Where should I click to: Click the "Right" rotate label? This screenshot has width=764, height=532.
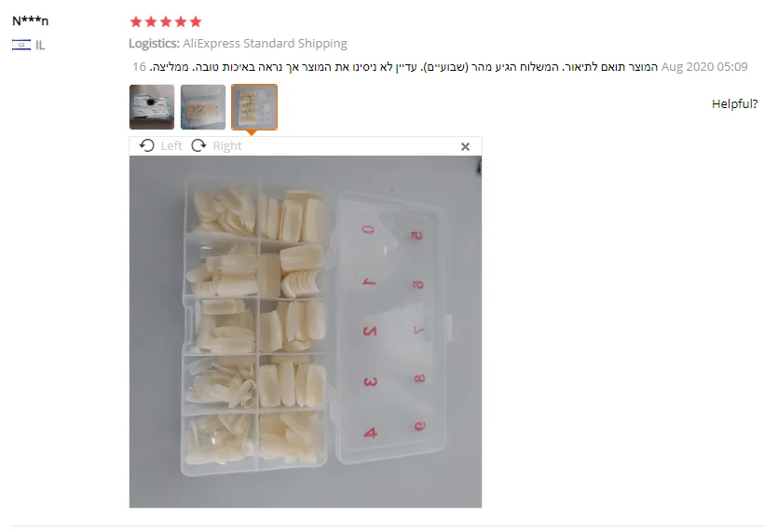(227, 145)
